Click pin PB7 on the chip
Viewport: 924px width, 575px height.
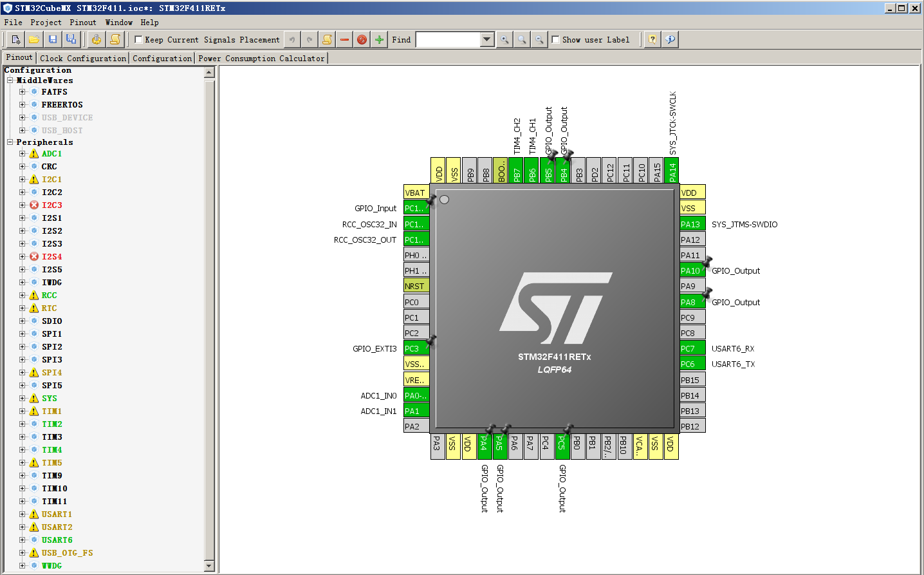[517, 171]
